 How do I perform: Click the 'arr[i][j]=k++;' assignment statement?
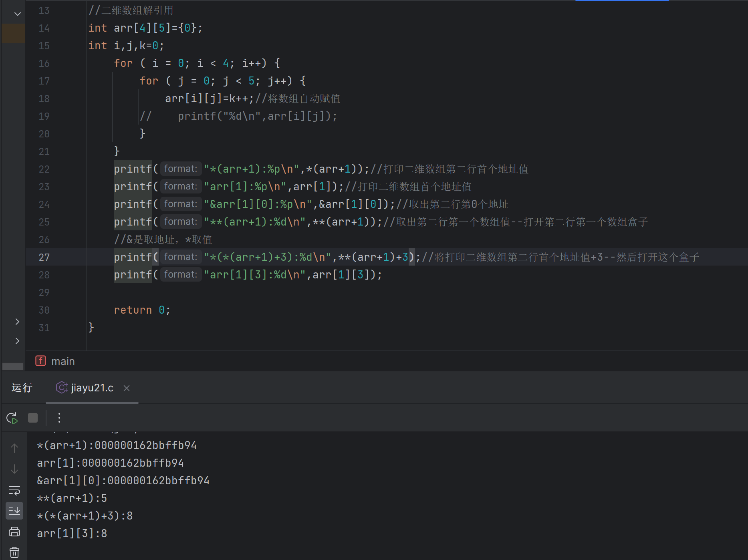(210, 99)
